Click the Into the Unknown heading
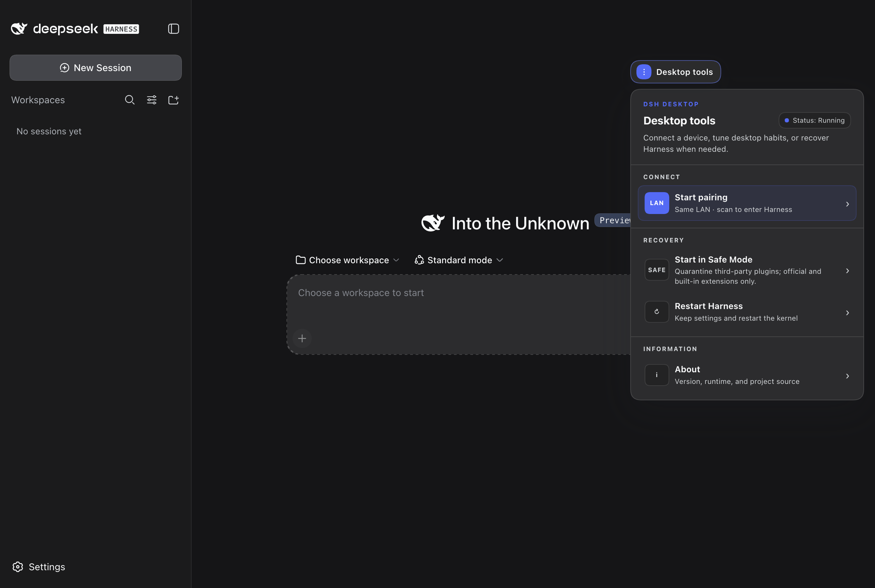 pyautogui.click(x=520, y=224)
